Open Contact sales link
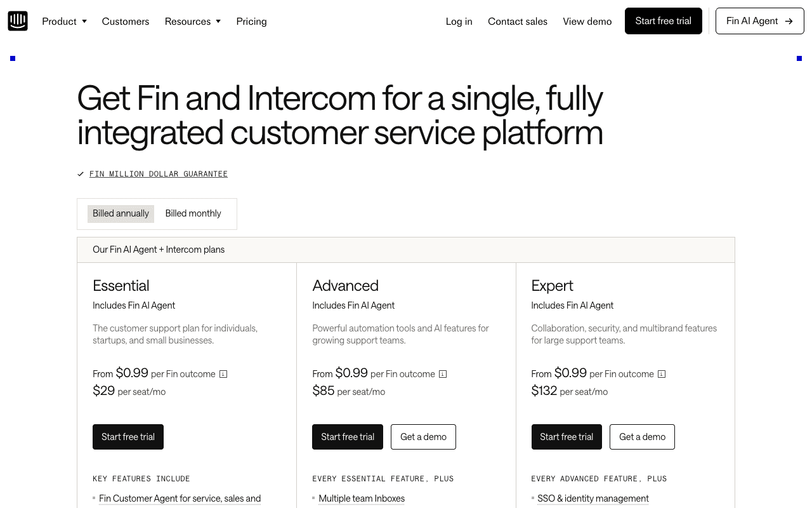Viewport: 812px width, 508px height. pyautogui.click(x=518, y=21)
